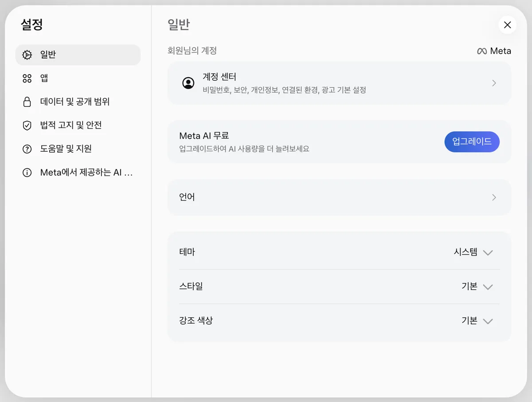Open 도움말 및 지원 section

point(78,149)
